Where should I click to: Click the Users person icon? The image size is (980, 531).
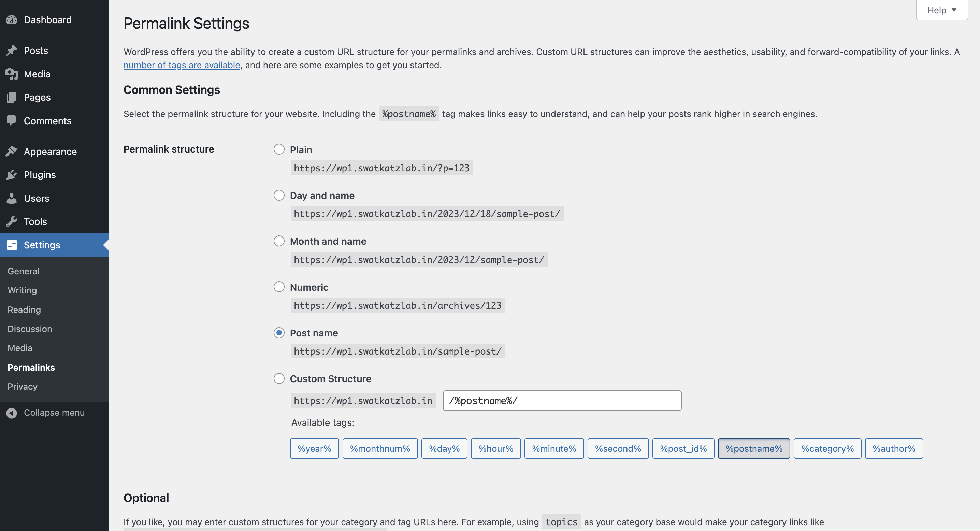pyautogui.click(x=11, y=198)
